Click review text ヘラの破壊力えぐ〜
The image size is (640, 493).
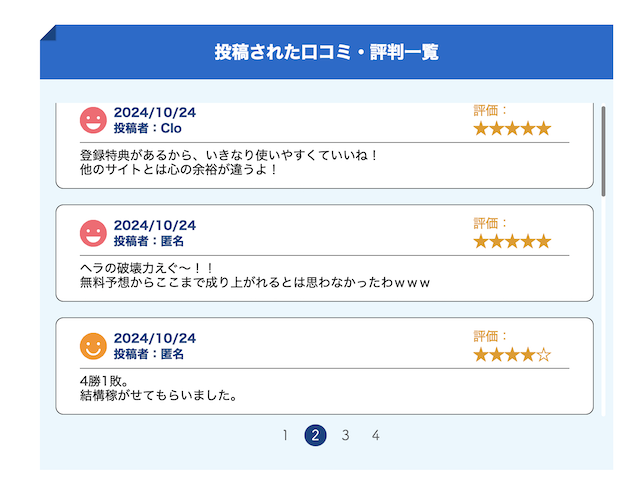click(147, 268)
